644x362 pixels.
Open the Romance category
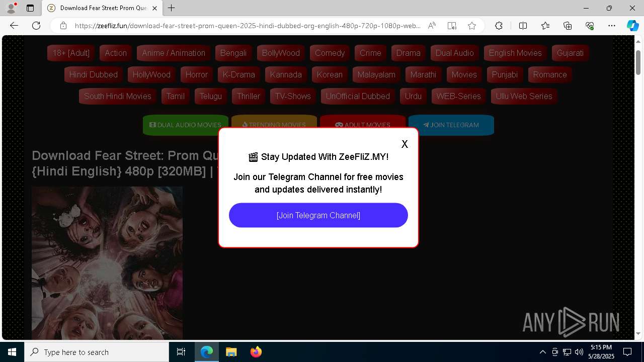(550, 74)
